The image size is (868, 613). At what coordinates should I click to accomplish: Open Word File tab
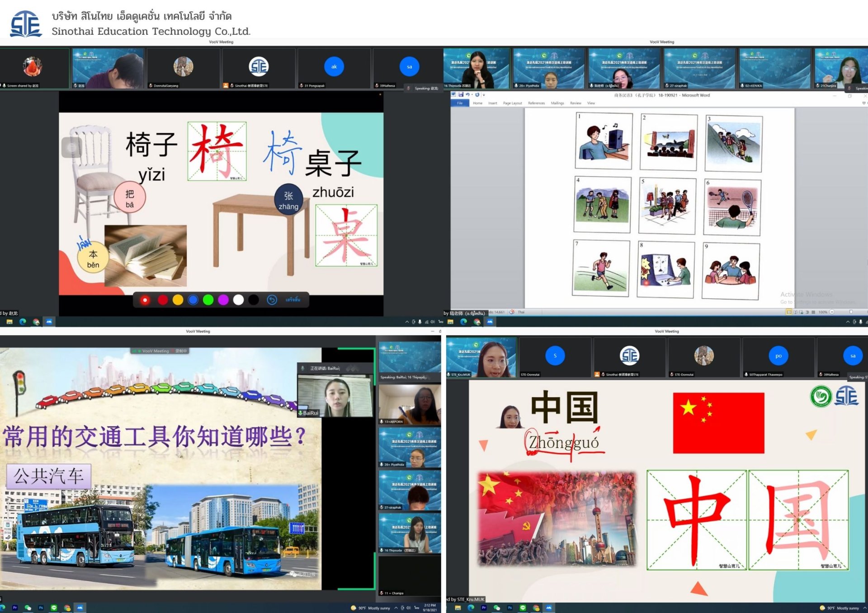tap(460, 103)
